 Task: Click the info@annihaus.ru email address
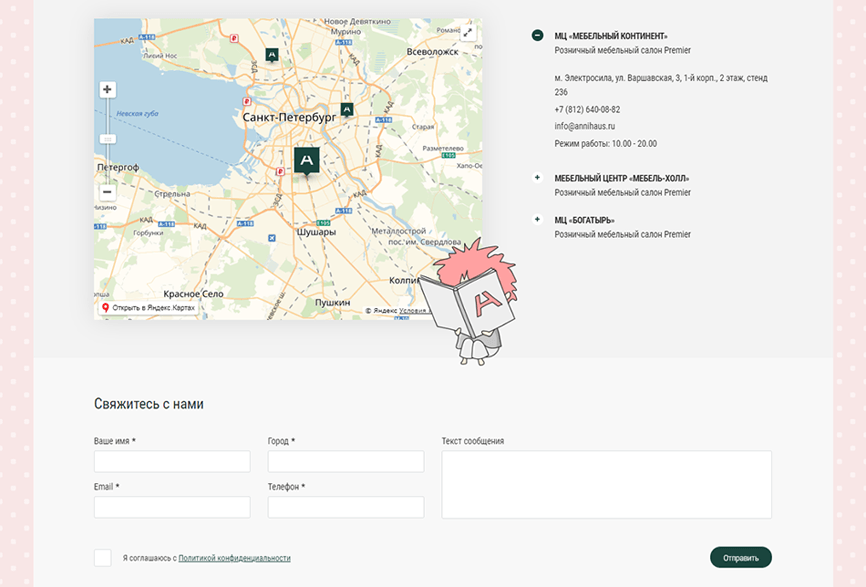pyautogui.click(x=585, y=126)
